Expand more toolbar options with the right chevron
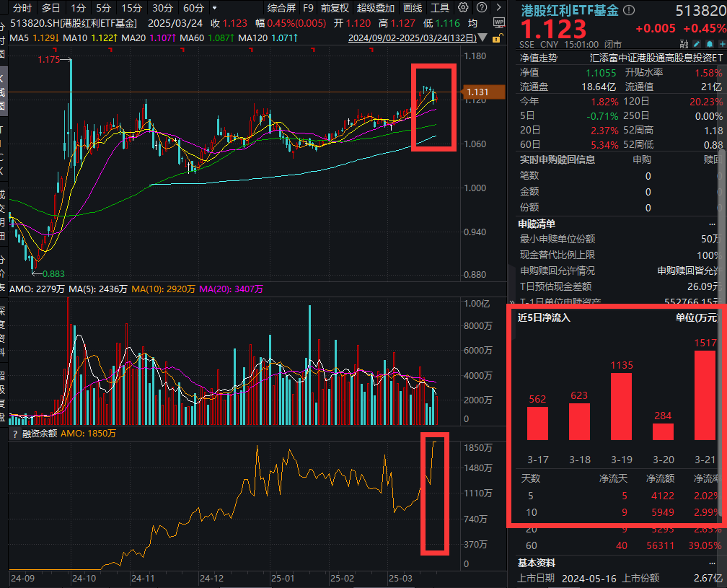Screen dimensions: 727x588 coord(499,7)
